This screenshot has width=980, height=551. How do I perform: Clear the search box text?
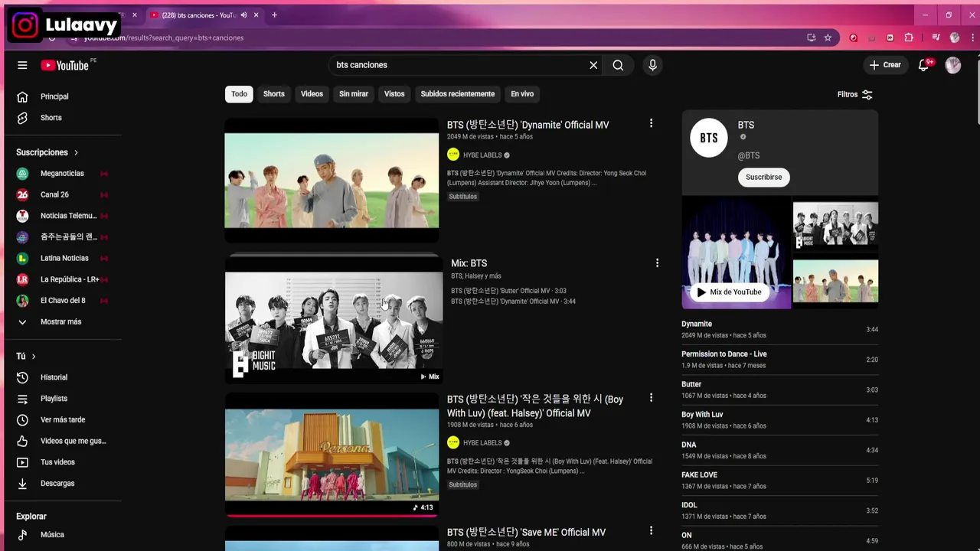tap(593, 65)
